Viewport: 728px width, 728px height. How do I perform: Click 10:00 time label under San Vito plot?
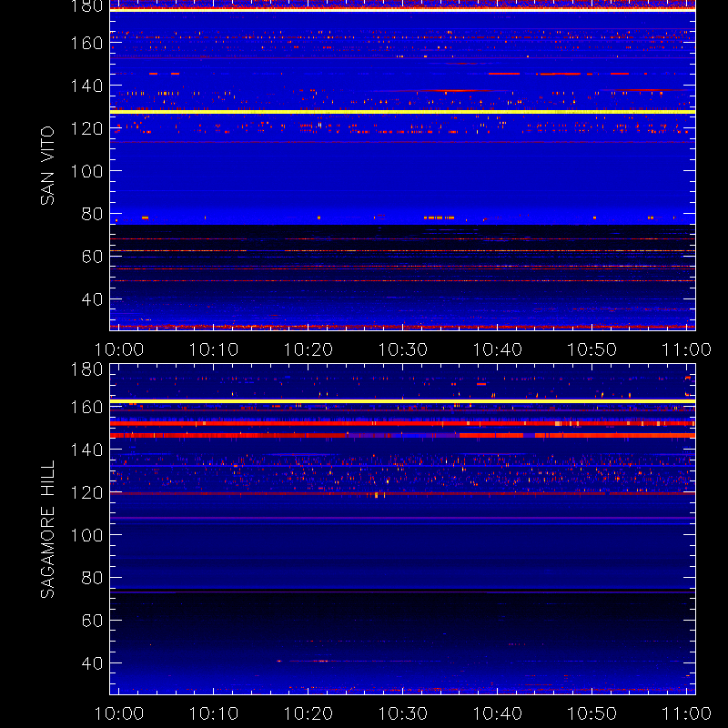coord(119,349)
